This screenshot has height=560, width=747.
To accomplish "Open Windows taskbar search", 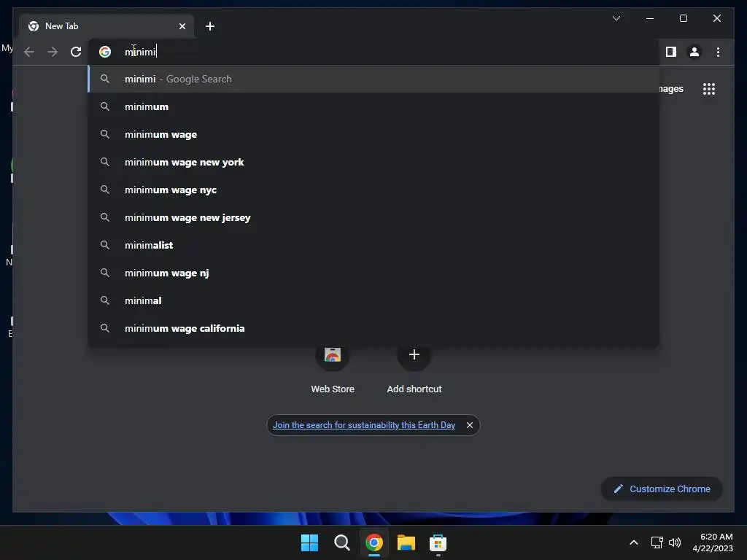I will coord(341,542).
